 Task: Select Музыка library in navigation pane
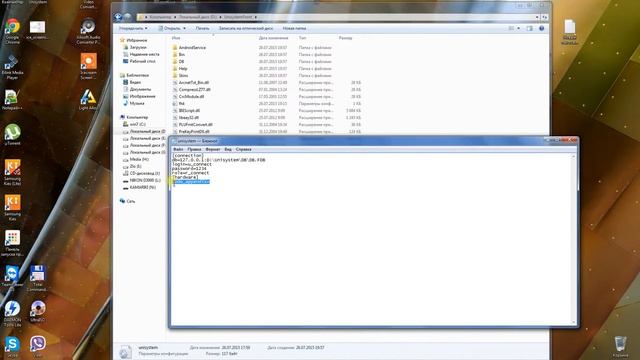coord(133,103)
